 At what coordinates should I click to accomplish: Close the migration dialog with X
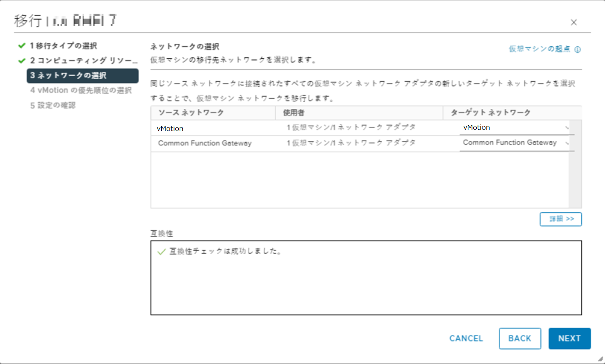[573, 22]
